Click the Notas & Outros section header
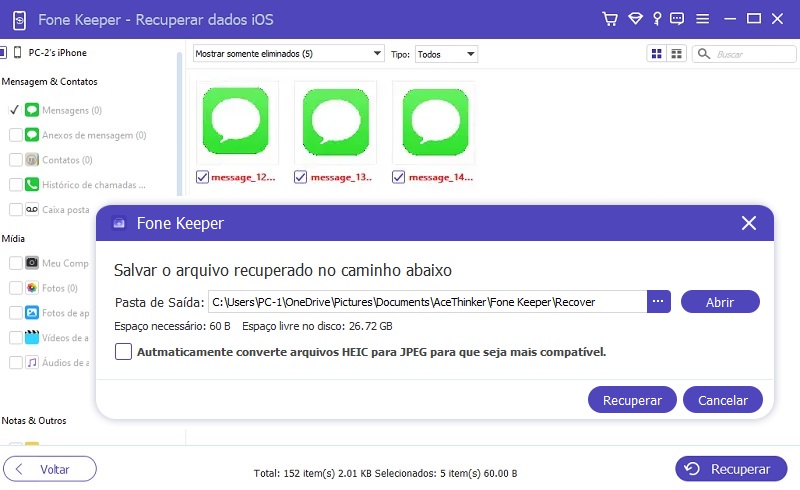 click(34, 421)
